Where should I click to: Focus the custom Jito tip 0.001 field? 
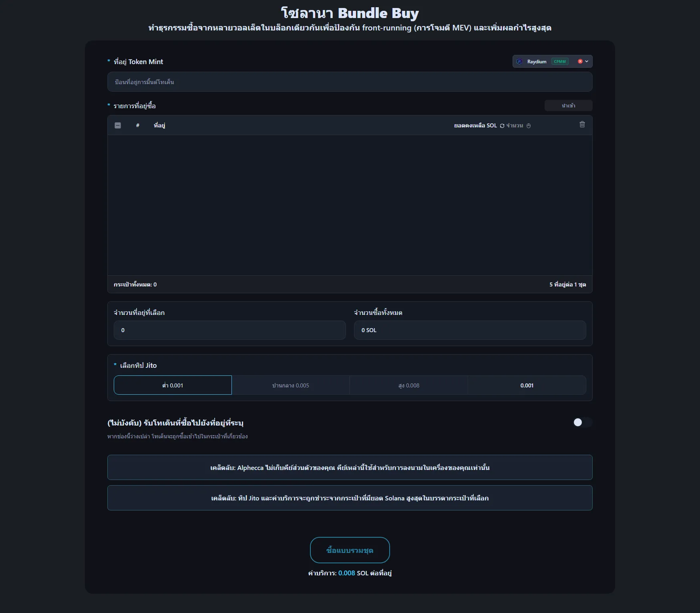(527, 385)
